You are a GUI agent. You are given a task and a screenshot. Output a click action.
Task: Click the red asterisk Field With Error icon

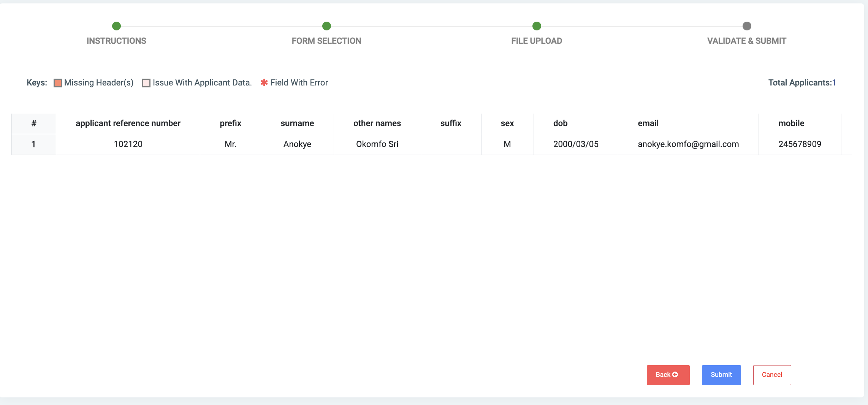point(264,82)
